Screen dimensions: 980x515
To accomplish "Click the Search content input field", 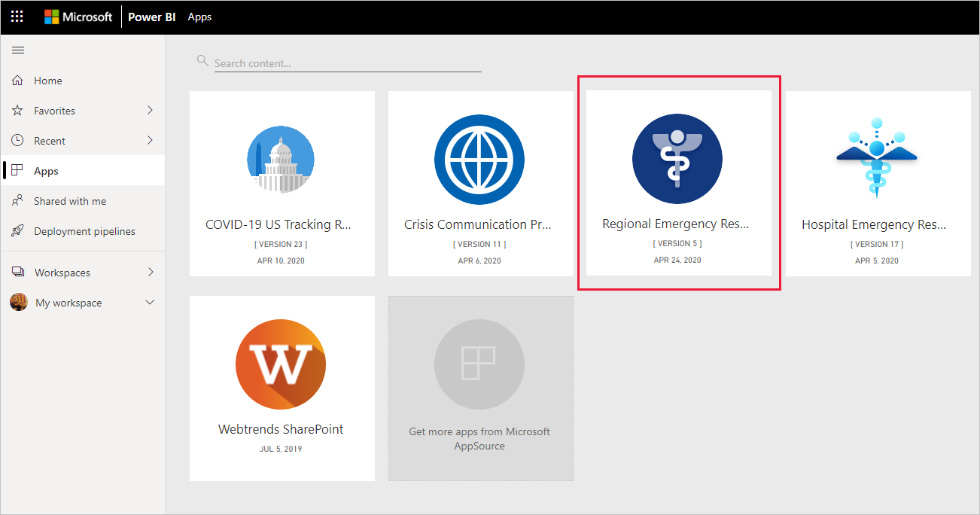I will pyautogui.click(x=348, y=63).
